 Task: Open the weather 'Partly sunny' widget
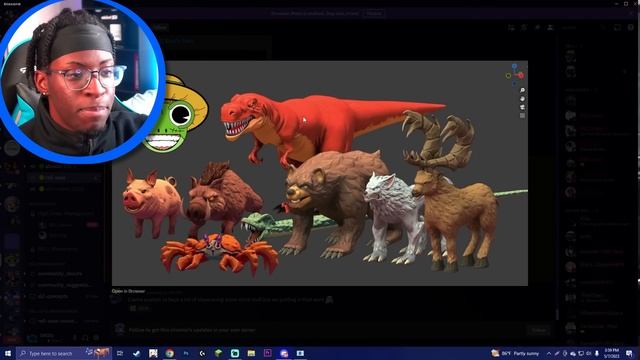tap(515, 353)
